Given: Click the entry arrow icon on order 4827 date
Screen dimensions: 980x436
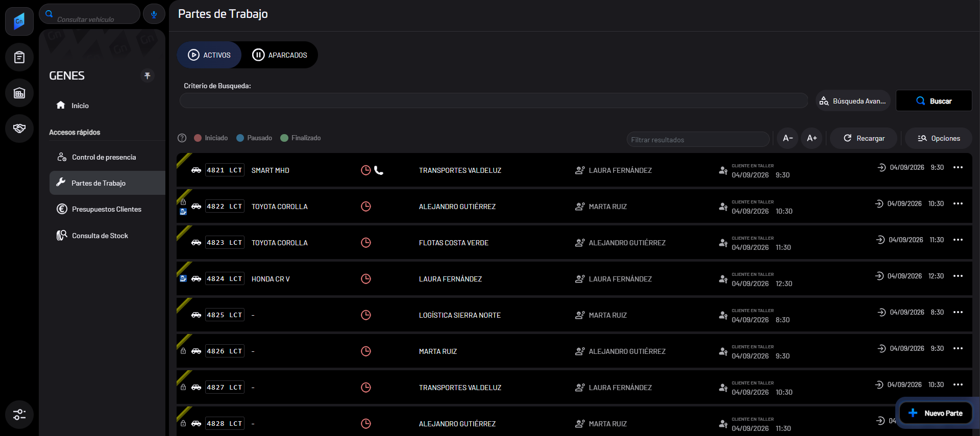Looking at the screenshot, I should pos(879,384).
